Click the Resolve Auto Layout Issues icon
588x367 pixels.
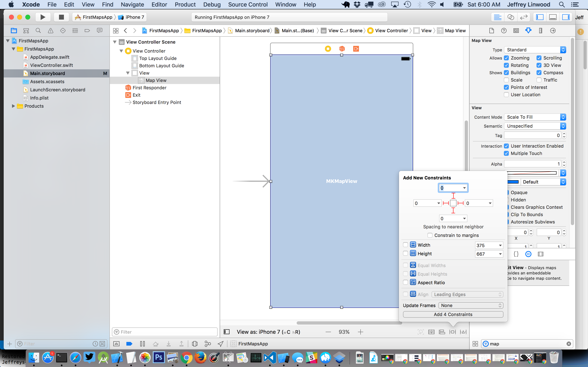[463, 332]
